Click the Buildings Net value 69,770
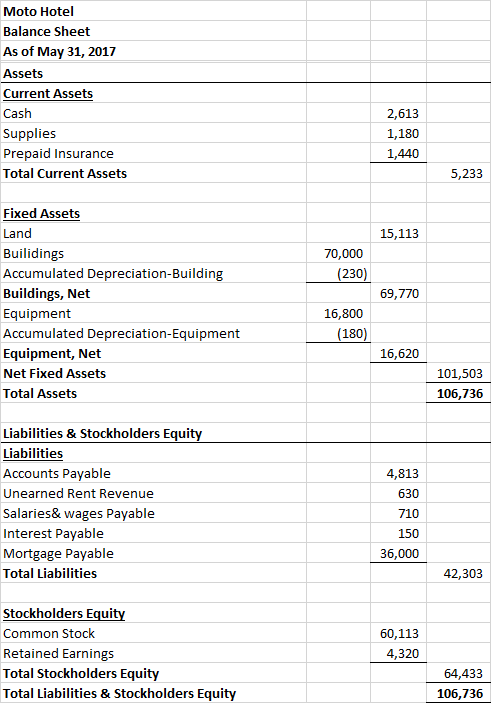 point(399,294)
